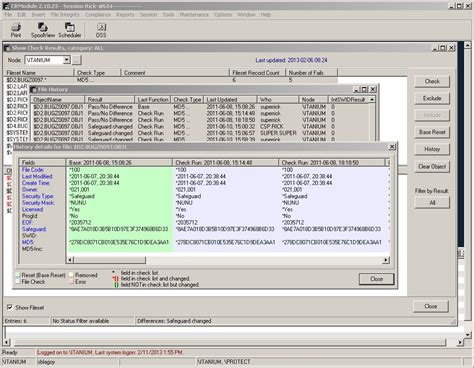Click the Print toolbar icon

tap(16, 30)
